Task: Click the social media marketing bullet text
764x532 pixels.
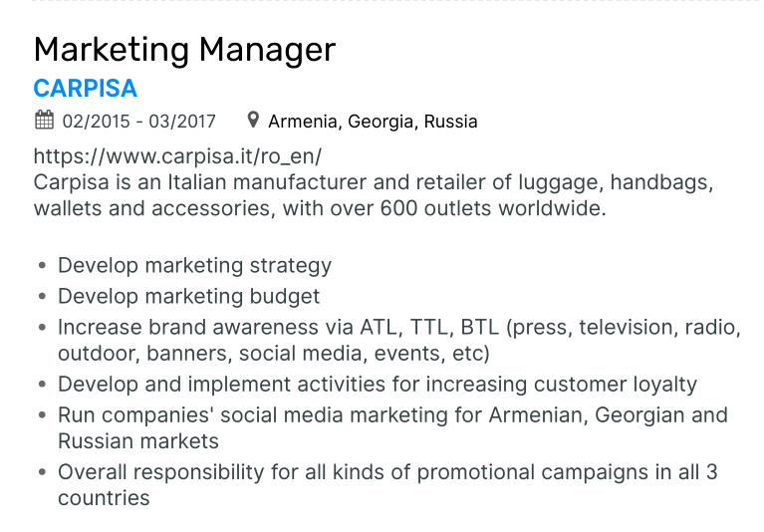Action: 392,427
